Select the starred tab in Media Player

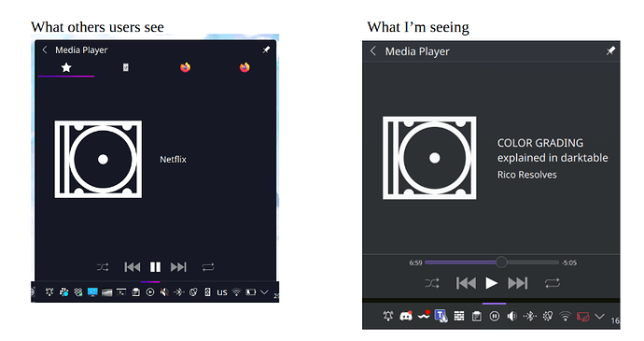[x=66, y=68]
